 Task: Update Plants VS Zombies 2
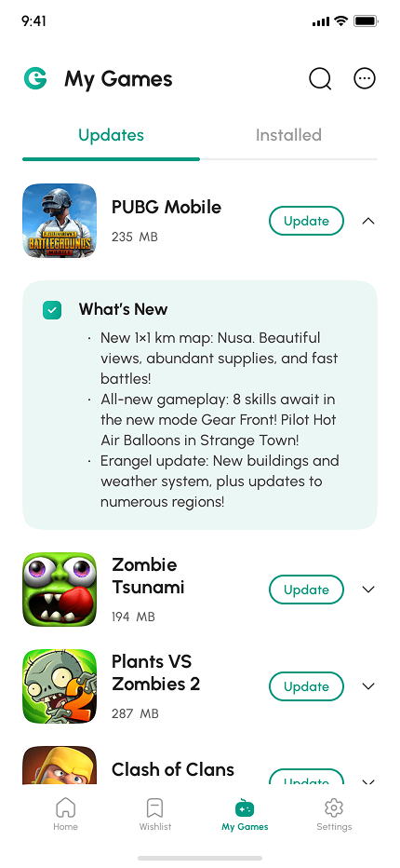click(x=306, y=686)
